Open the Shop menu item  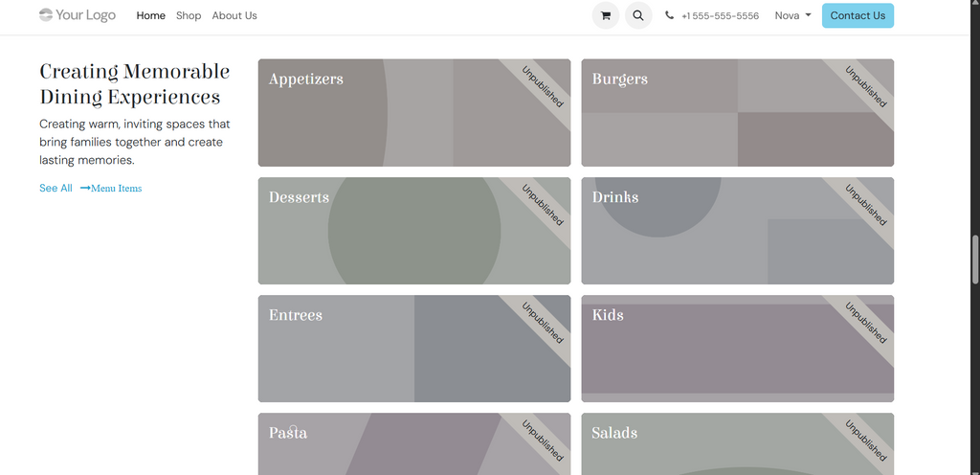coord(189,15)
